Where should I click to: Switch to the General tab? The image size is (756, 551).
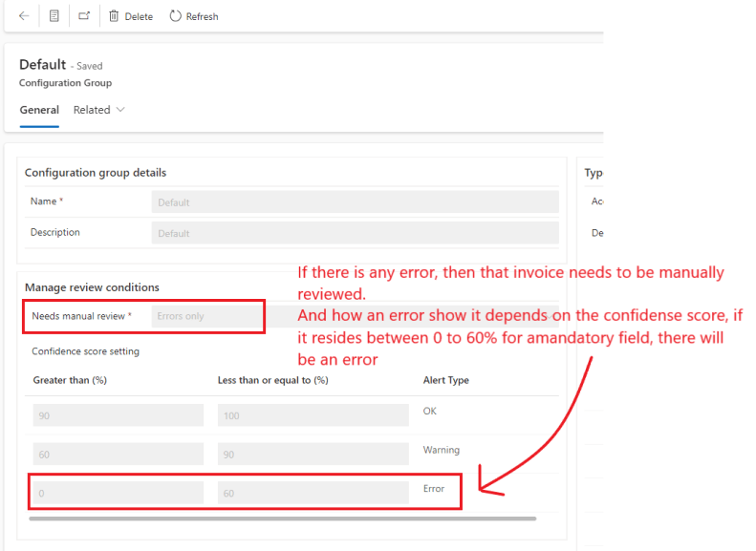(x=39, y=110)
